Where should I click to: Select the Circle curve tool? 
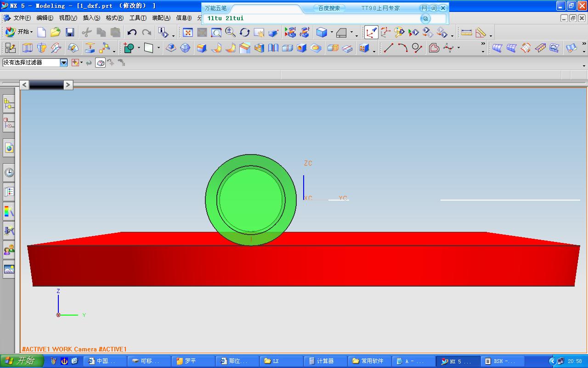click(x=417, y=48)
